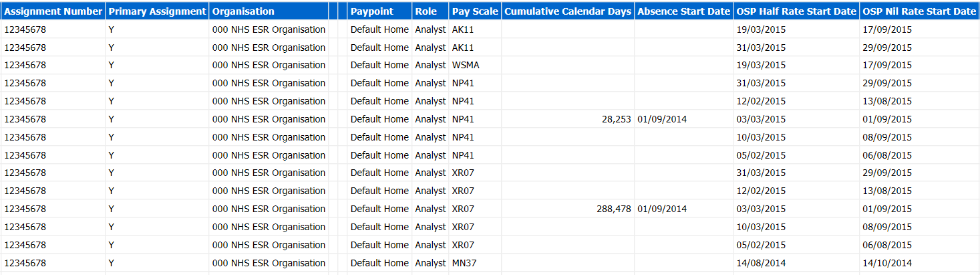Click the Pay Scale column header
This screenshot has width=980, height=275.
coord(474,11)
